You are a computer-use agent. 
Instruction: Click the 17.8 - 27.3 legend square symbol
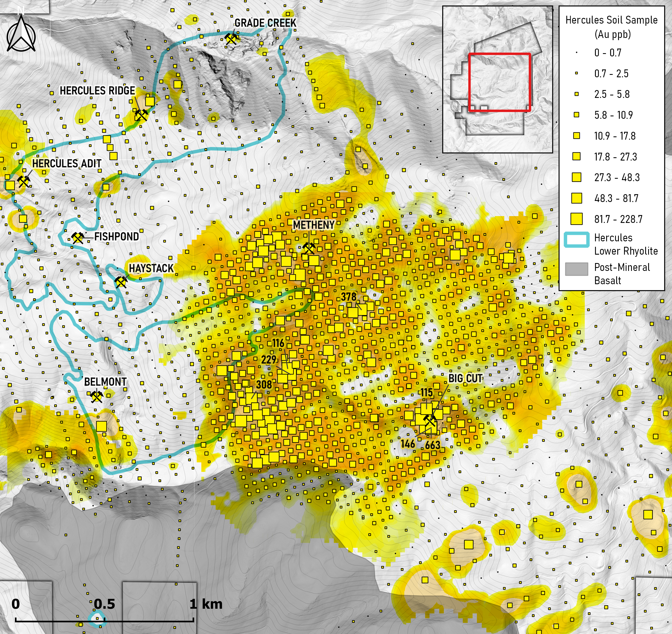[576, 156]
